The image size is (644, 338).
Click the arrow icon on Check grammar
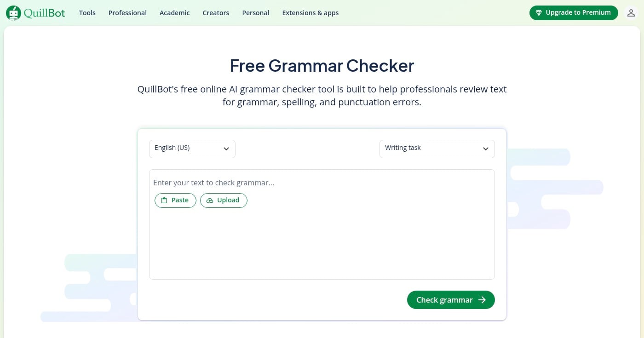click(482, 299)
